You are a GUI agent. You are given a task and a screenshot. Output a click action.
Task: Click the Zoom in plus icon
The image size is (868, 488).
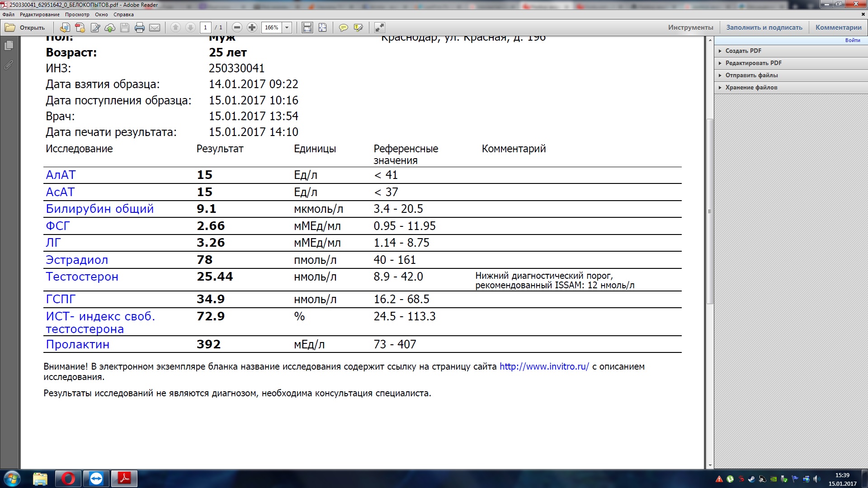click(252, 28)
